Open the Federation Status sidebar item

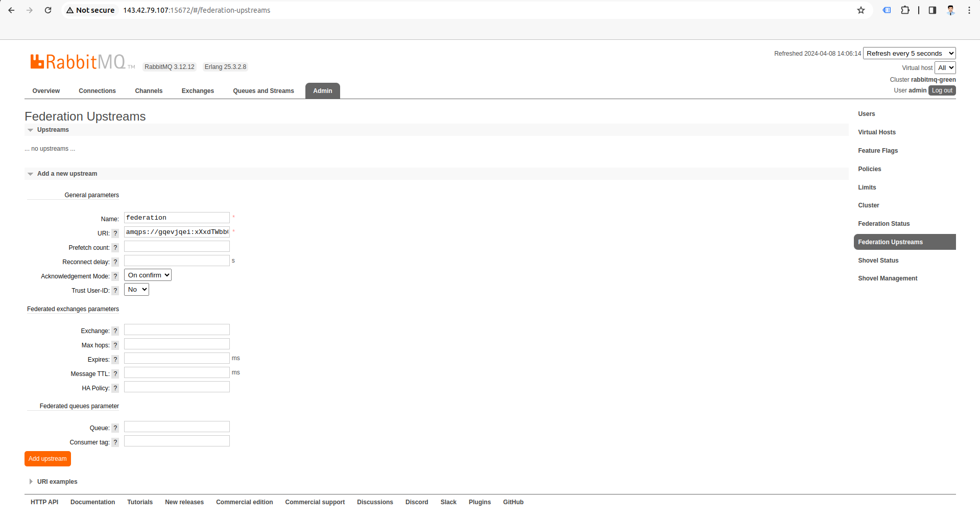pyautogui.click(x=883, y=224)
